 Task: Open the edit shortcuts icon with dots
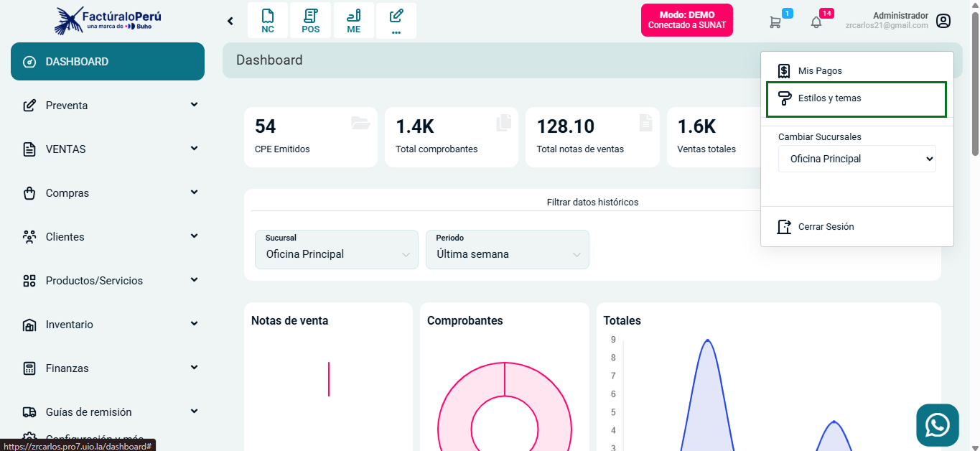click(x=396, y=20)
